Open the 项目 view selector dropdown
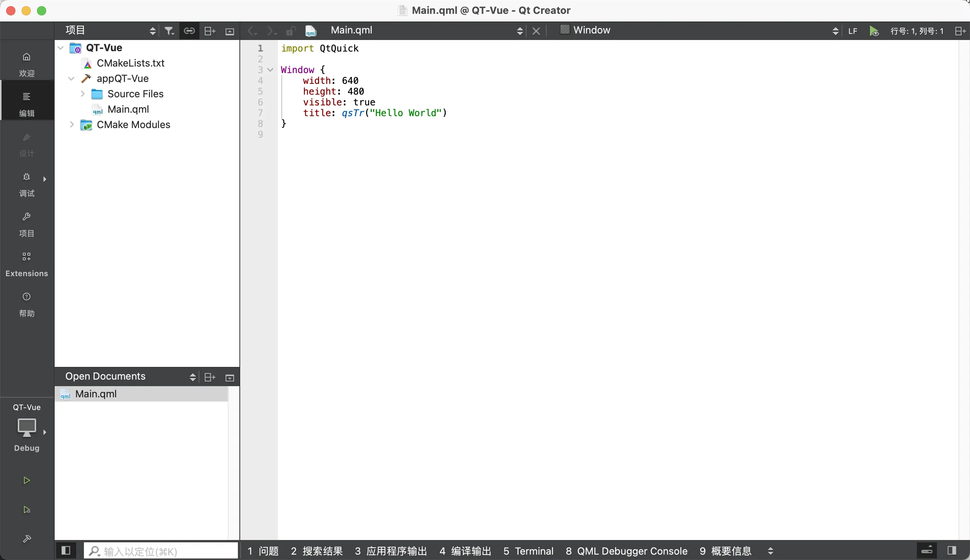This screenshot has width=970, height=560. pos(111,31)
